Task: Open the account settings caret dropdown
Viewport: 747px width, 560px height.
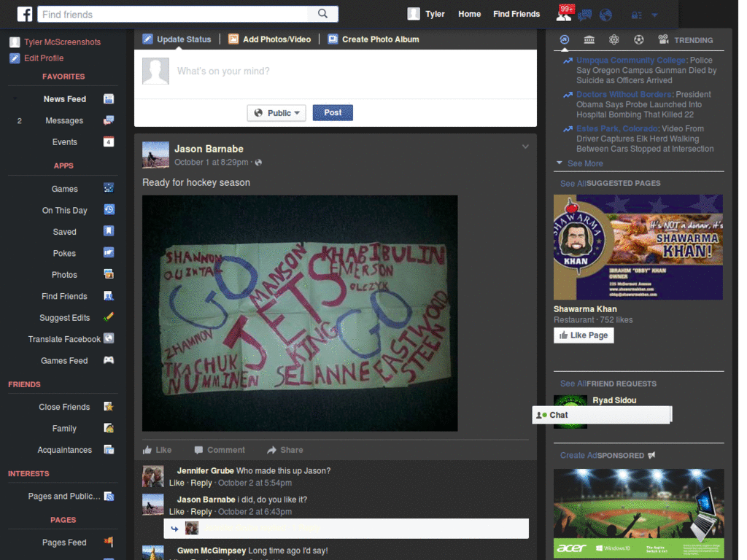Action: (x=654, y=15)
